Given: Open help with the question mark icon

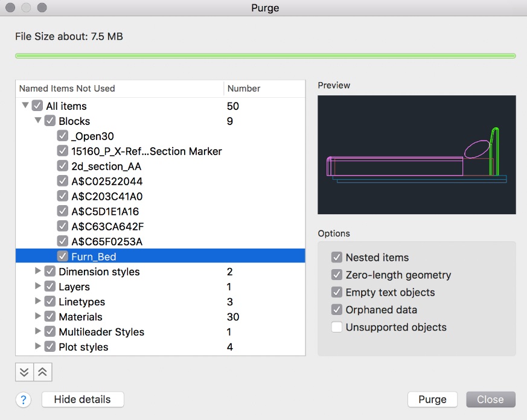Looking at the screenshot, I should coord(23,399).
